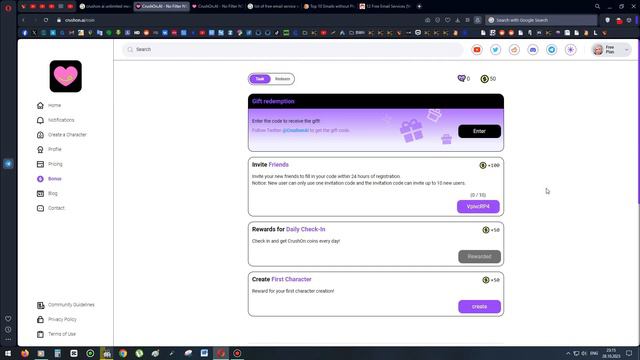Screen dimensions: 640x360
Task: Select the Task toggle option
Action: [x=260, y=79]
